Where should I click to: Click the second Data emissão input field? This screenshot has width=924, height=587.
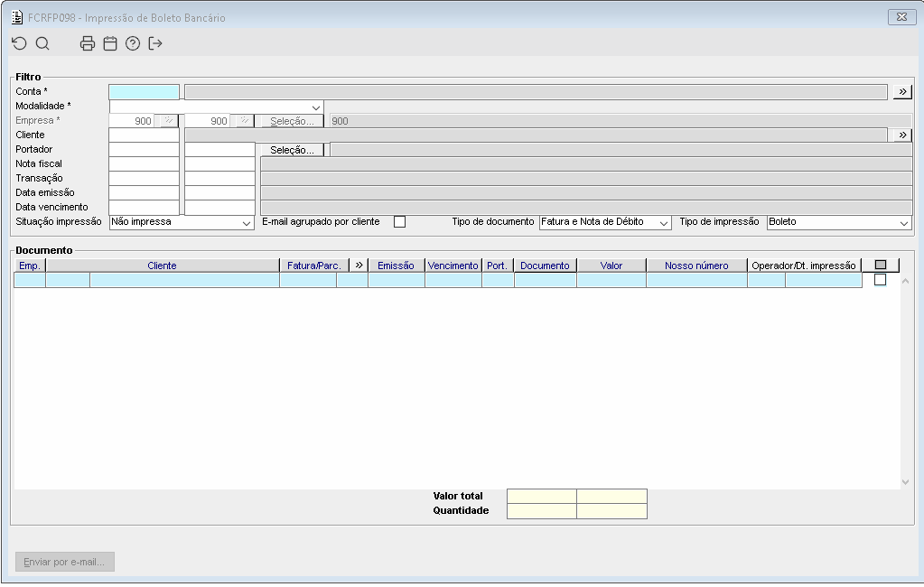pyautogui.click(x=219, y=192)
